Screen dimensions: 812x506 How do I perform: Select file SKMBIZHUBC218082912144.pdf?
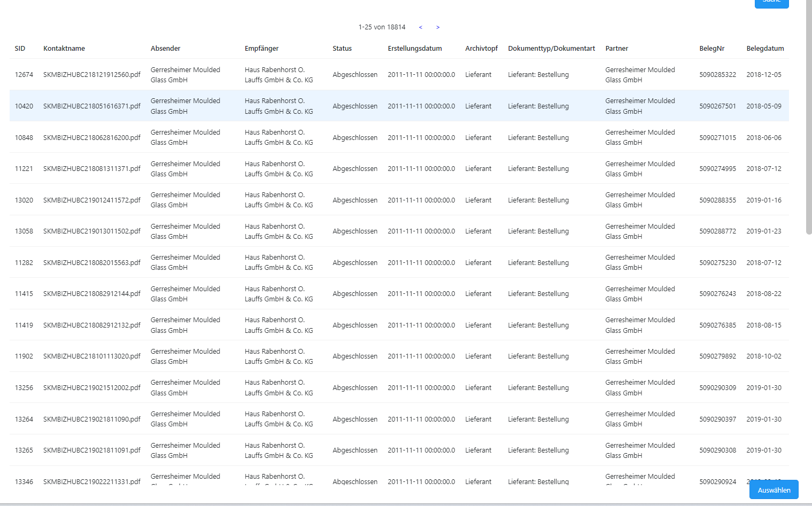[91, 294]
